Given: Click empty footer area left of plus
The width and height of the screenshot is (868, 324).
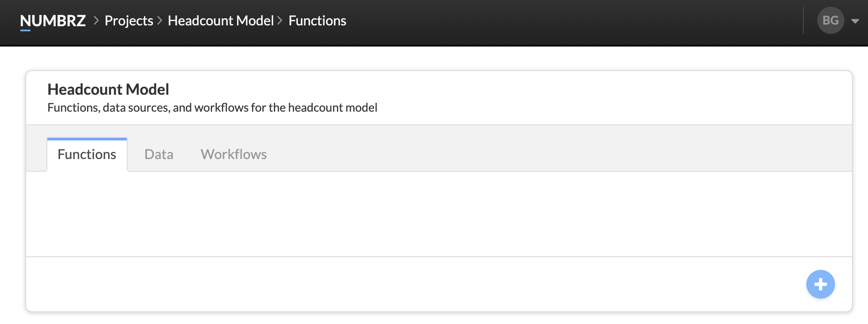Looking at the screenshot, I should 414,284.
